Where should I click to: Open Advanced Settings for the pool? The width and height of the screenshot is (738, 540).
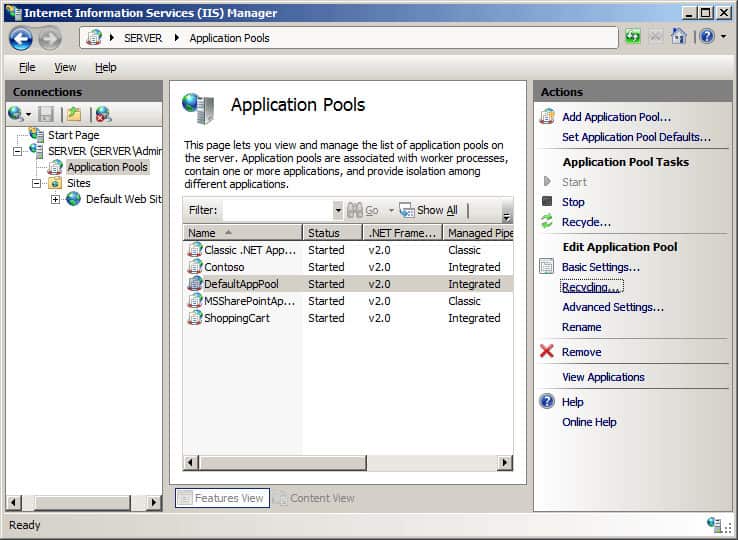[x=612, y=307]
